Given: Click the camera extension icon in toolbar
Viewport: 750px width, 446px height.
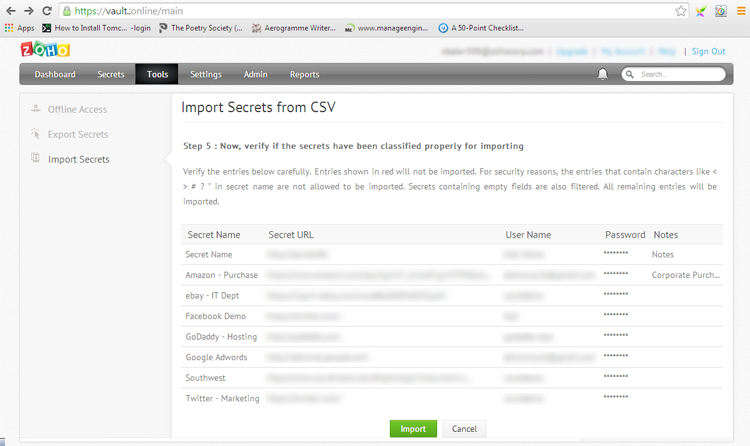Looking at the screenshot, I should [721, 11].
